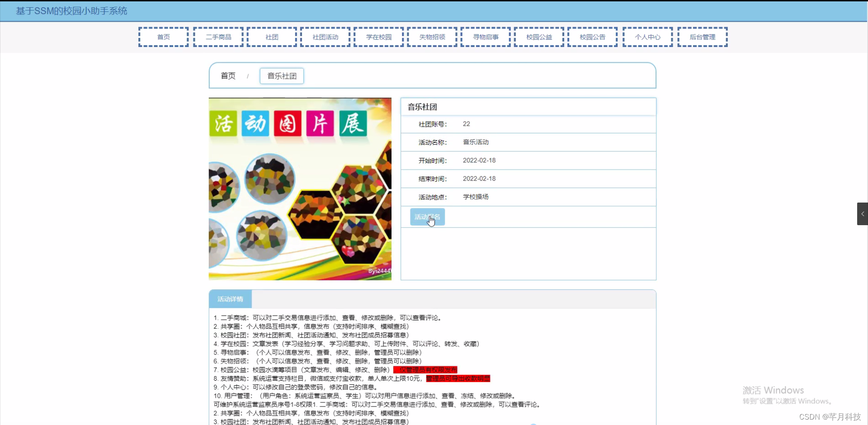Open the 二手商品 navigation item

(218, 37)
